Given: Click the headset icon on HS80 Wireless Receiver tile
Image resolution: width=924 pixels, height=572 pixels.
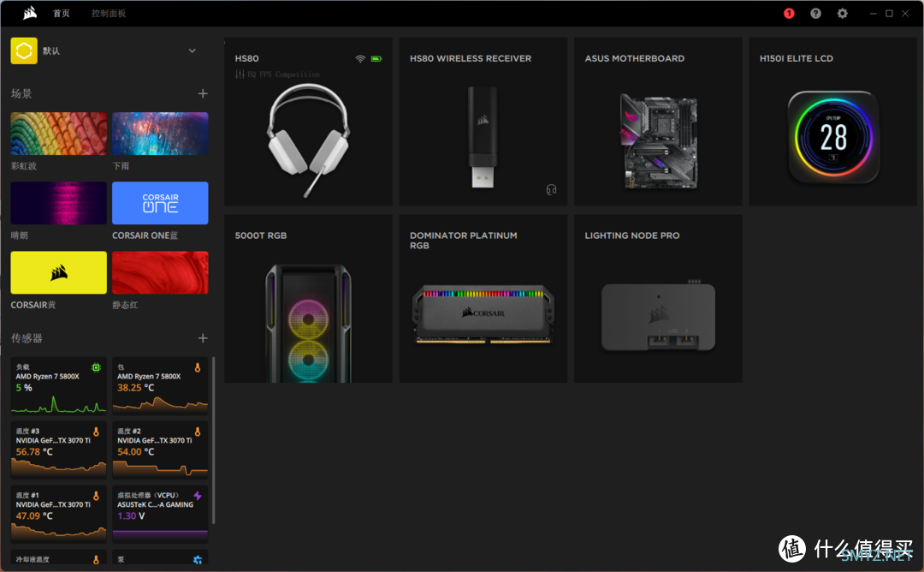Looking at the screenshot, I should tap(551, 189).
